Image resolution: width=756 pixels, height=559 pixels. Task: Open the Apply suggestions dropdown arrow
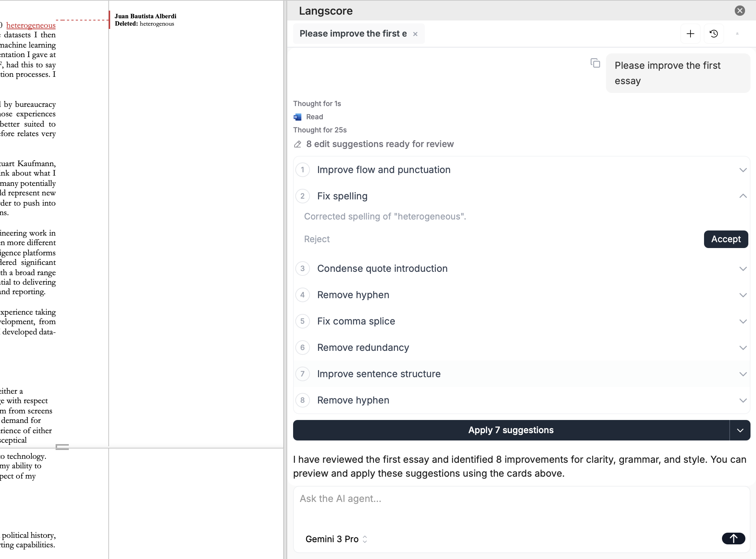pos(740,430)
